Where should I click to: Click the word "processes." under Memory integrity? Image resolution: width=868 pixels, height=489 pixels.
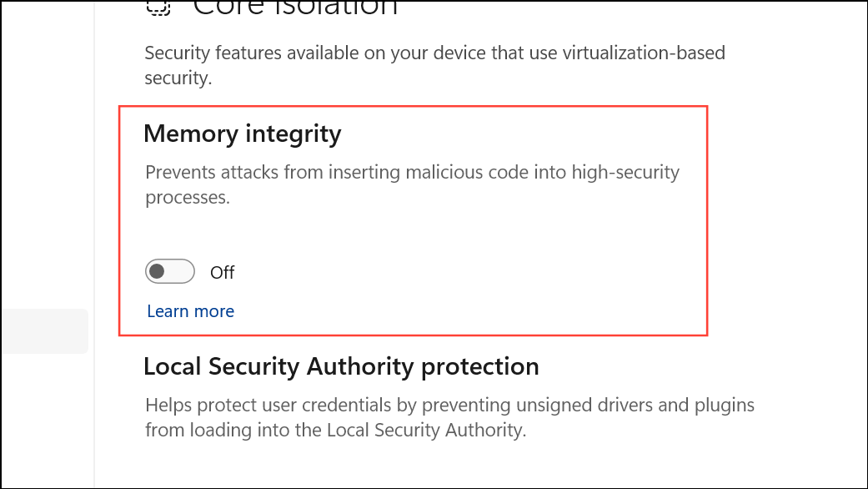187,198
